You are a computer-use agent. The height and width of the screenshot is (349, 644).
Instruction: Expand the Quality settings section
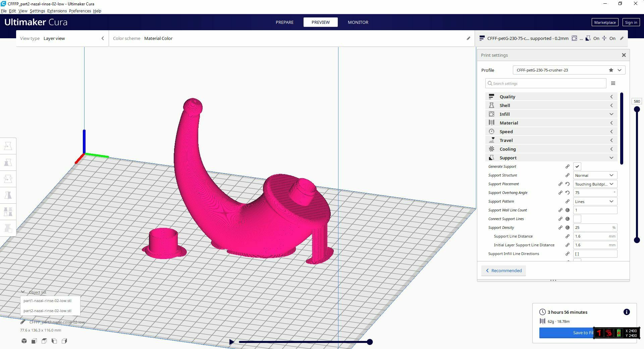click(551, 97)
